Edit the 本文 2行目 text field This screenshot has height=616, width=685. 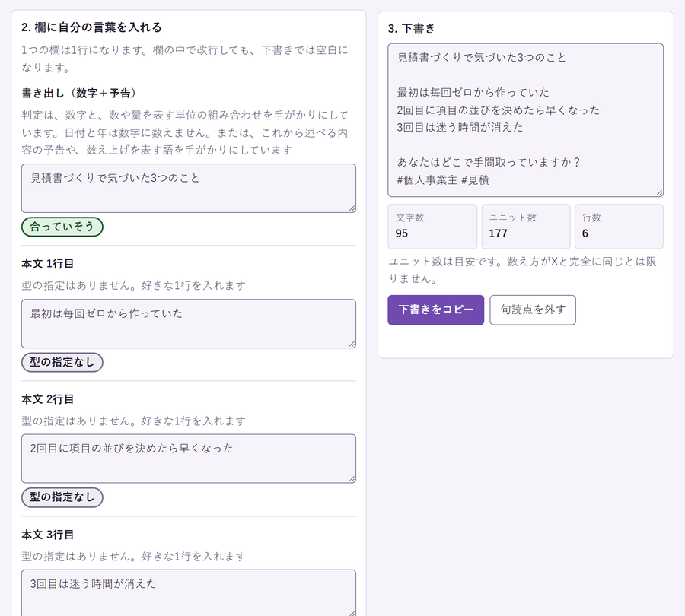pyautogui.click(x=189, y=459)
